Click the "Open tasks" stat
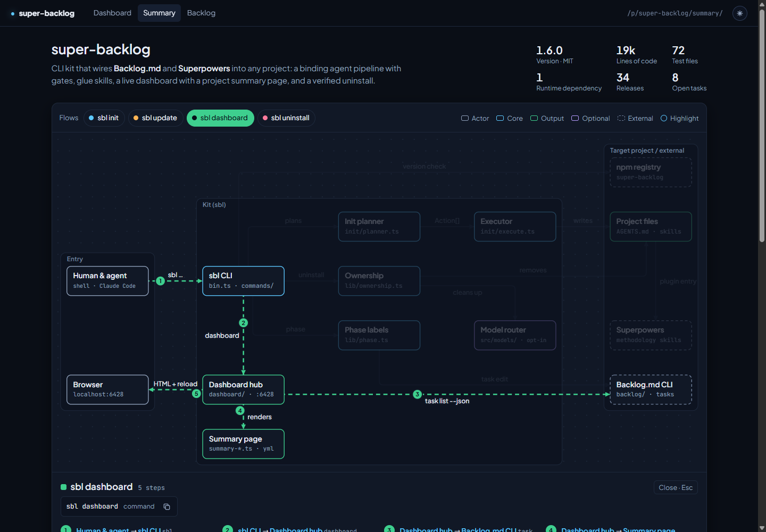The image size is (766, 532). coord(689,82)
